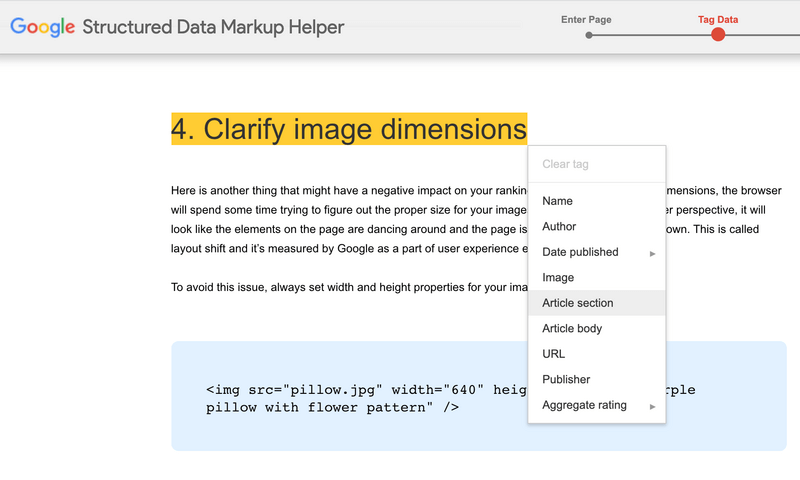Tag highlighted text as URL
The image size is (800, 480).
coord(553,354)
